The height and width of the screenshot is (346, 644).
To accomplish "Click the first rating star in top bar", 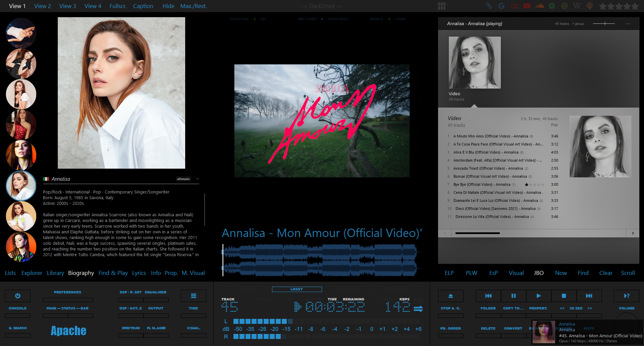I will point(603,6).
